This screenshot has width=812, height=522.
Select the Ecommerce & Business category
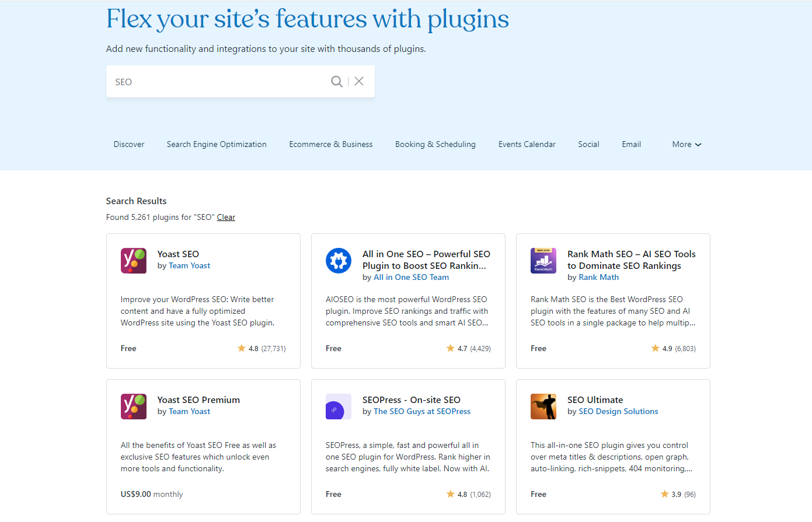coord(330,144)
